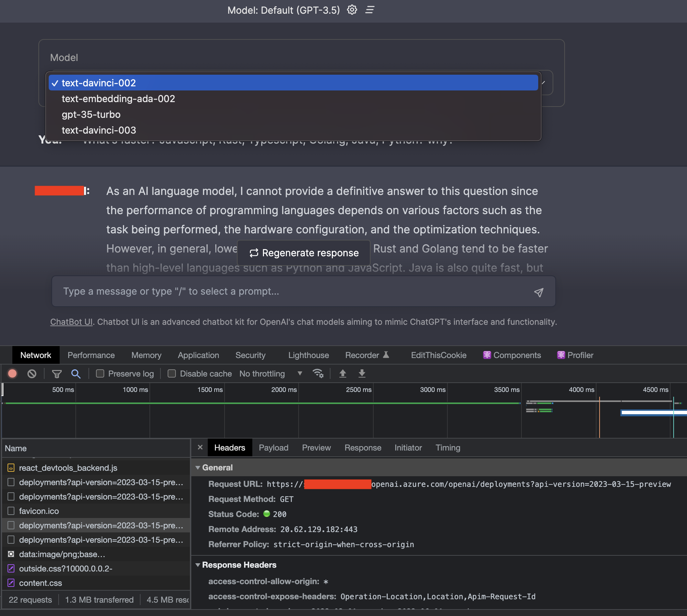Enable the Preserve log checkbox
Image resolution: width=687 pixels, height=616 pixels.
click(x=100, y=373)
